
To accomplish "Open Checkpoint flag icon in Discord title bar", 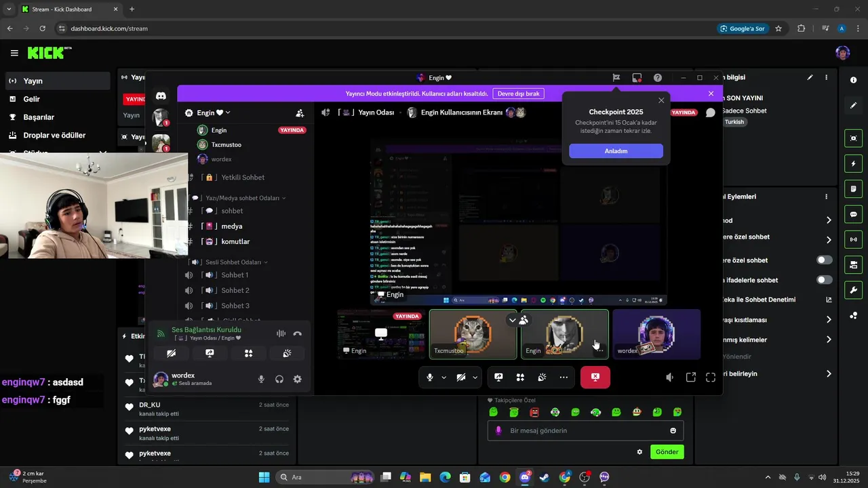I will [616, 77].
